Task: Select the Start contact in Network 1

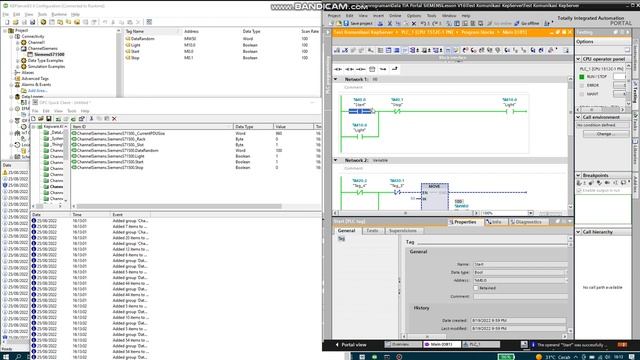Action: 360,111
